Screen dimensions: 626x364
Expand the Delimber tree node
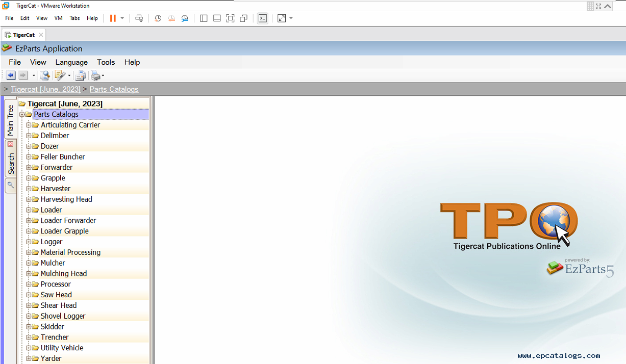pyautogui.click(x=29, y=136)
